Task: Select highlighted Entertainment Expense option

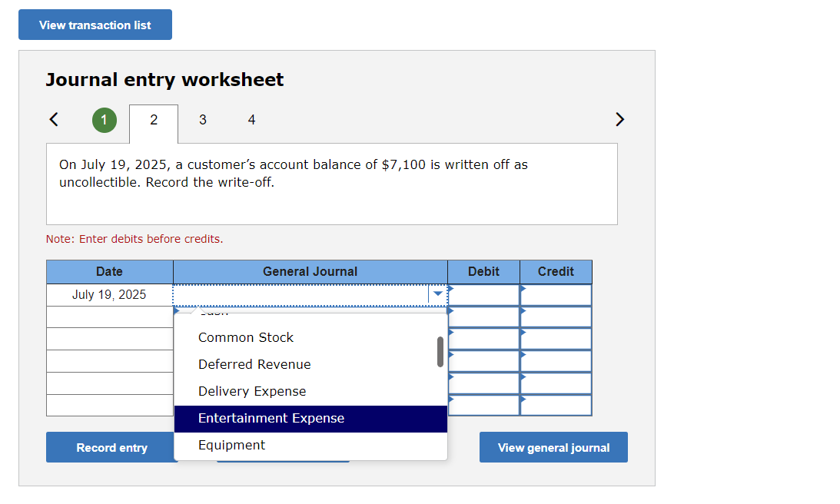Action: 310,418
